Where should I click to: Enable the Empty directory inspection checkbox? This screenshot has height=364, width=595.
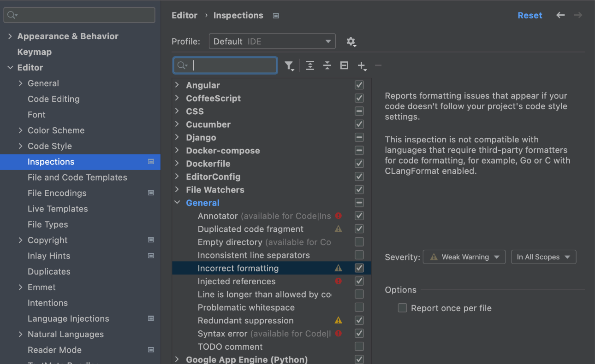pos(359,242)
